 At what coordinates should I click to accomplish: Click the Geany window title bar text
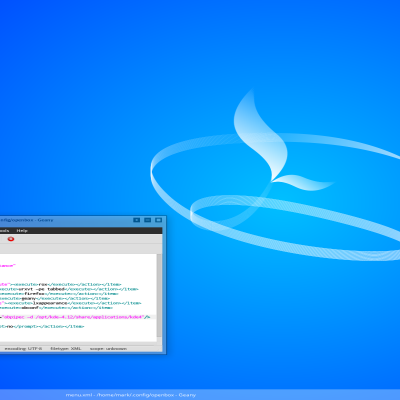point(27,220)
